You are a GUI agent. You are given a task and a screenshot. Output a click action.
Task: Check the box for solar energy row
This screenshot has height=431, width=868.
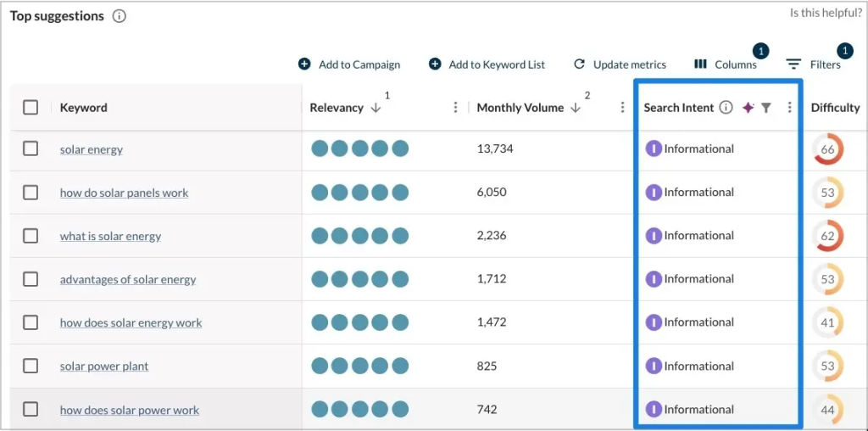point(31,148)
